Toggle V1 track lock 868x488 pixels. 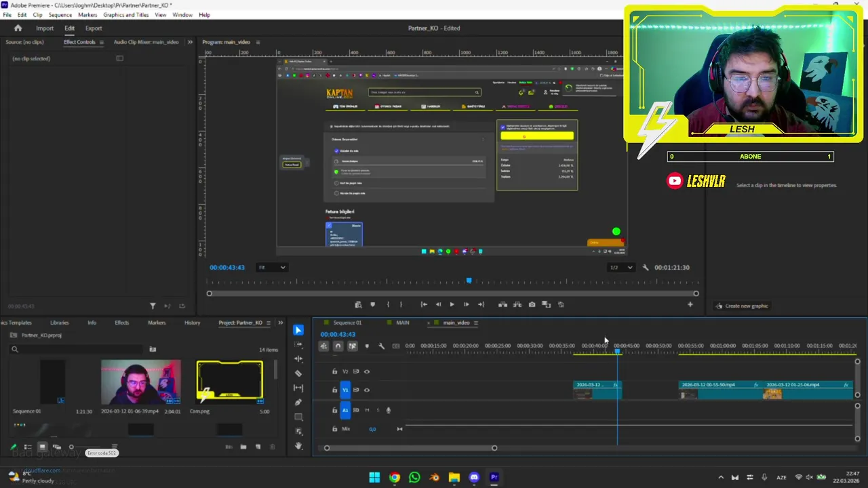(334, 390)
